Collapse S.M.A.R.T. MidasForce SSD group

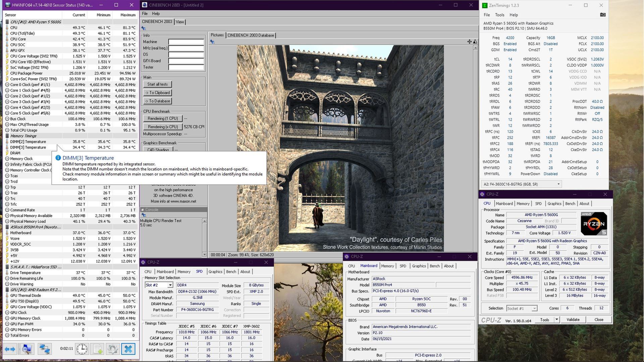click(7, 267)
